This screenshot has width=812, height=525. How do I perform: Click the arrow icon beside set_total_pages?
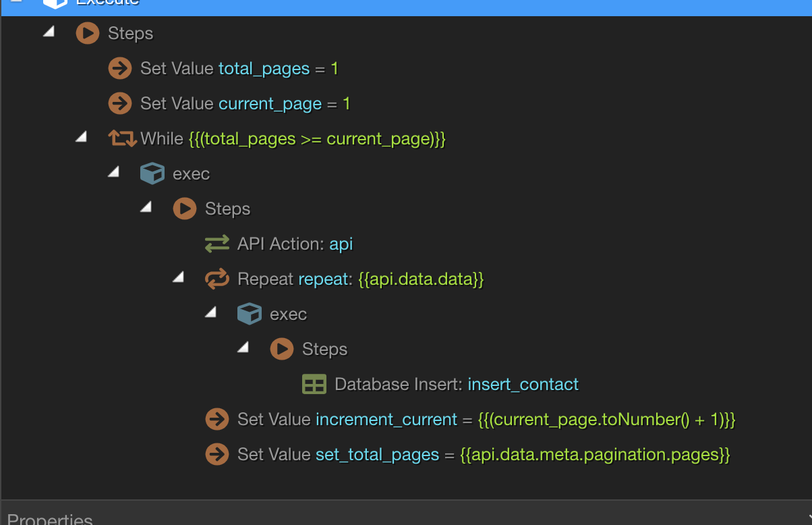pos(217,454)
